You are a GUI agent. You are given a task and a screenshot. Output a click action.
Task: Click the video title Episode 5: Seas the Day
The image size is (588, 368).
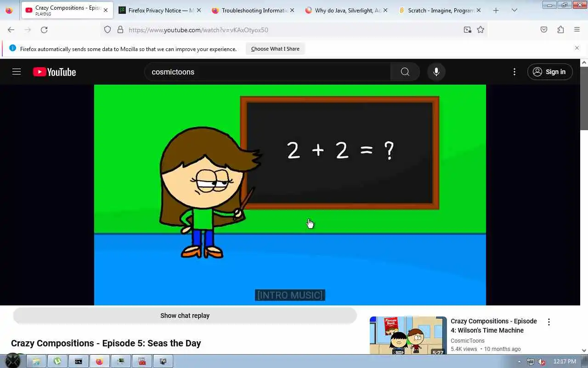106,343
